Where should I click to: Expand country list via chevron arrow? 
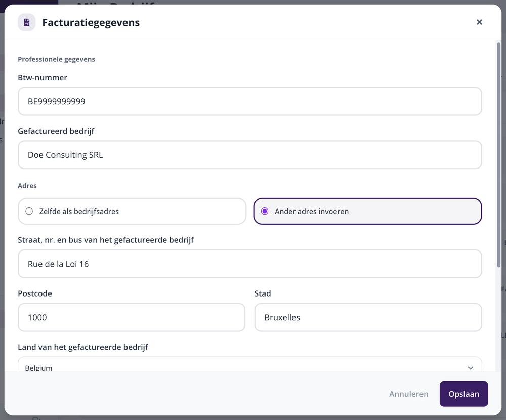pyautogui.click(x=470, y=368)
